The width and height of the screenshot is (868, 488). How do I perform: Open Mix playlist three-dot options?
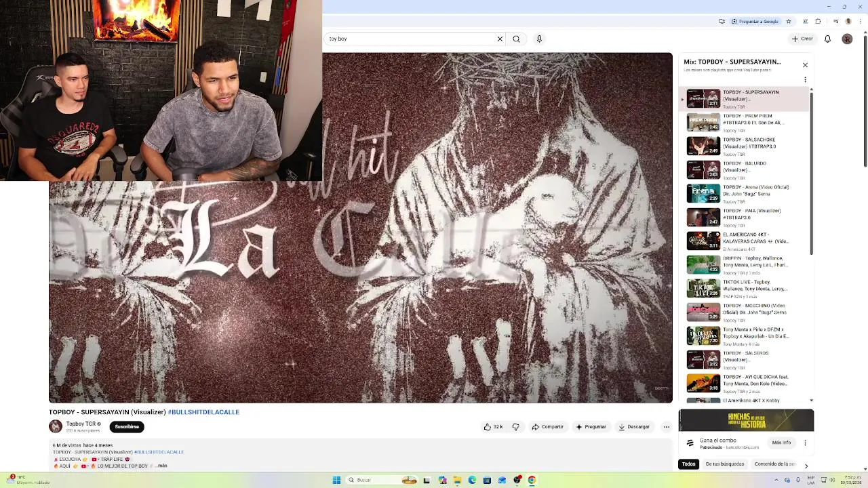coord(805,79)
